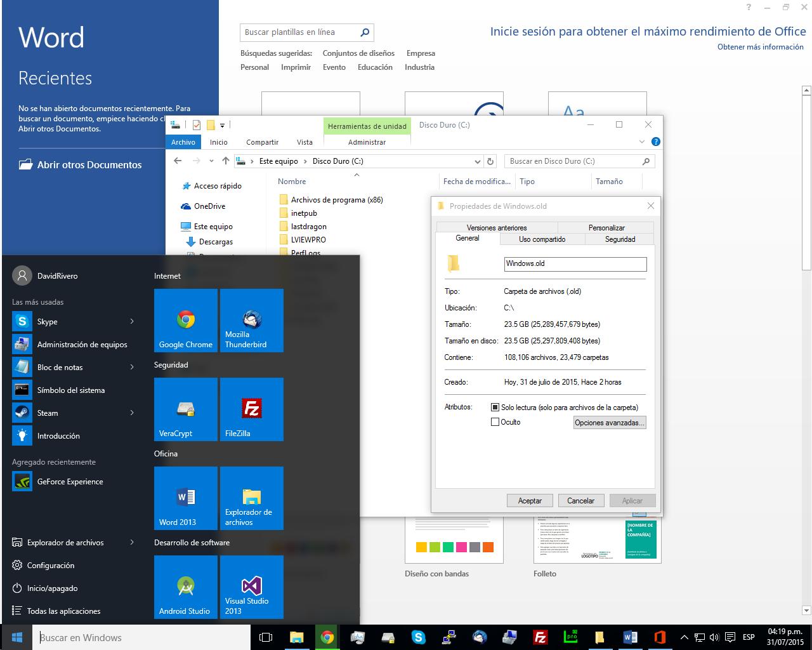Screen dimensions: 812x650
Task: Enable the Oculto attribute checkbox
Action: click(495, 422)
